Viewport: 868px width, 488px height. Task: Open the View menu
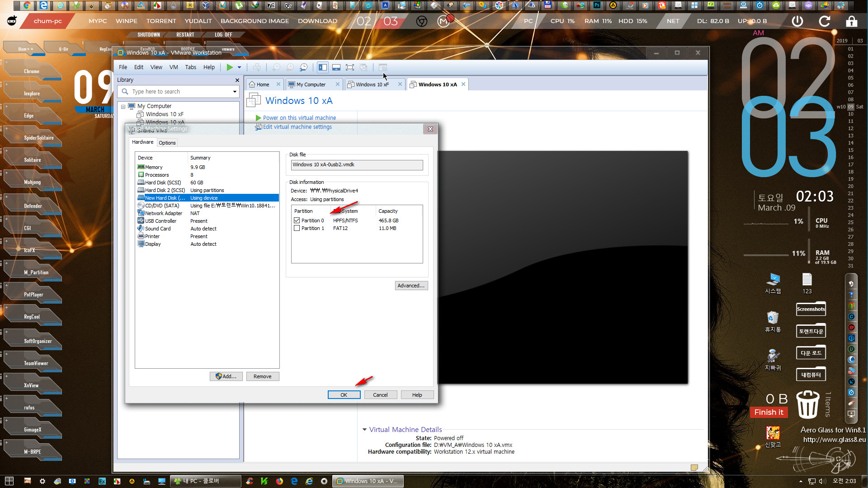[x=156, y=67]
